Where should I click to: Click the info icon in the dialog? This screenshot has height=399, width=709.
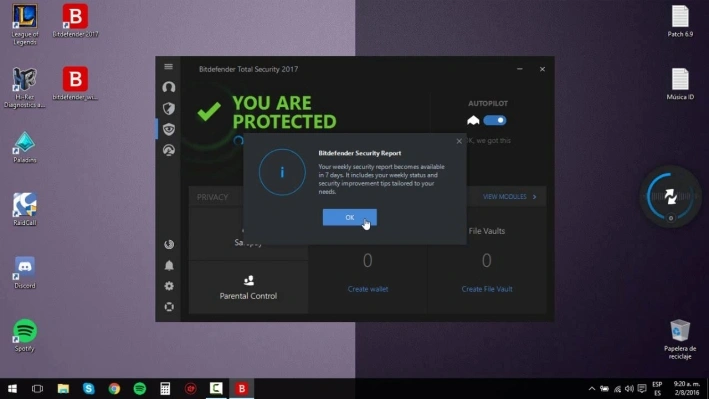tap(282, 172)
